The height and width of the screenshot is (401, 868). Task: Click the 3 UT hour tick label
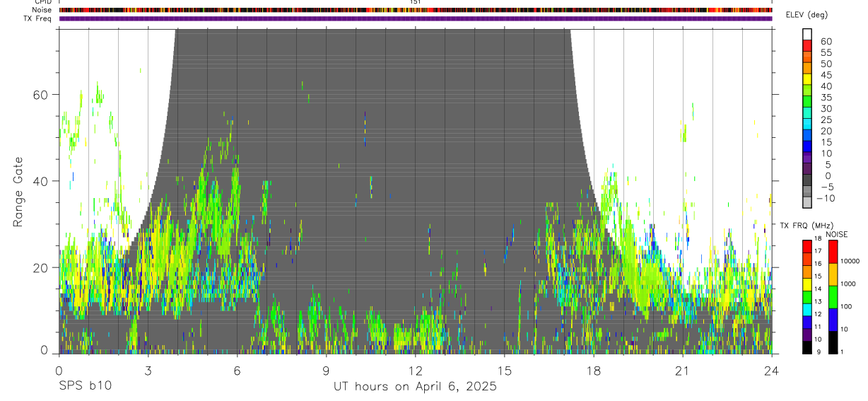tap(148, 371)
